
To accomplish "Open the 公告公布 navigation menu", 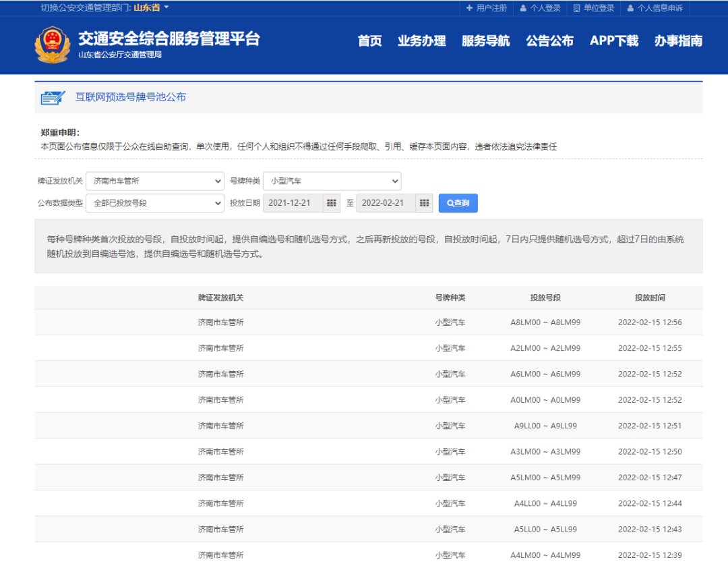I will pos(549,41).
